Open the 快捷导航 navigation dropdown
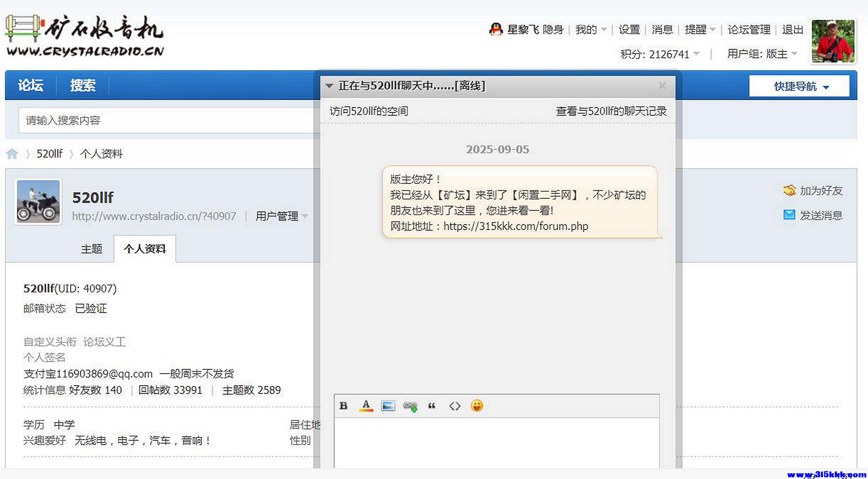 click(800, 86)
